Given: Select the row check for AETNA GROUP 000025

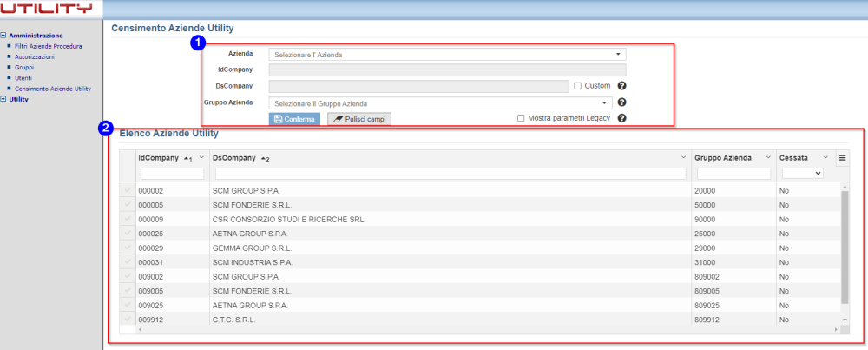Looking at the screenshot, I should coord(128,234).
